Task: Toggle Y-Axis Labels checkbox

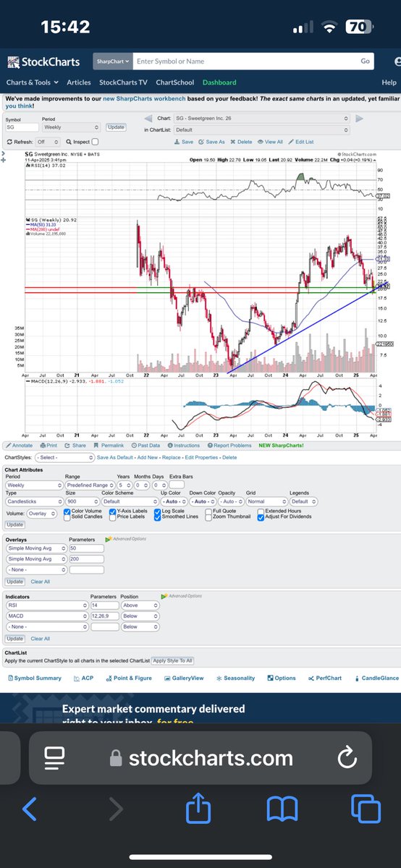Action: coord(112,511)
